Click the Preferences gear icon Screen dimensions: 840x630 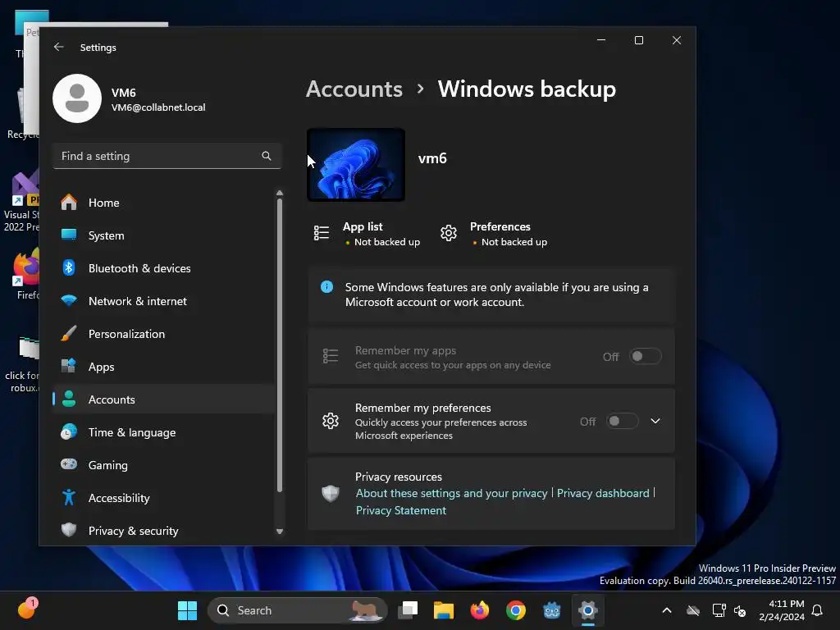coord(449,234)
